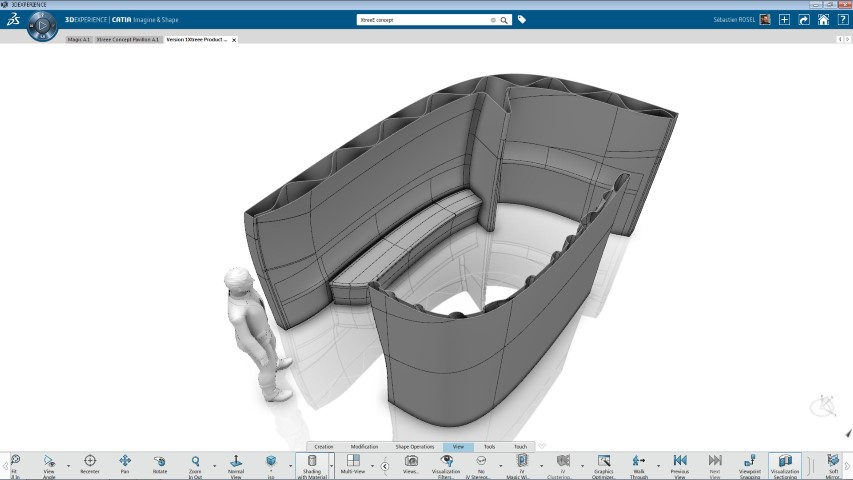Click the Recenter tool icon
This screenshot has width=853, height=480.
(x=90, y=461)
